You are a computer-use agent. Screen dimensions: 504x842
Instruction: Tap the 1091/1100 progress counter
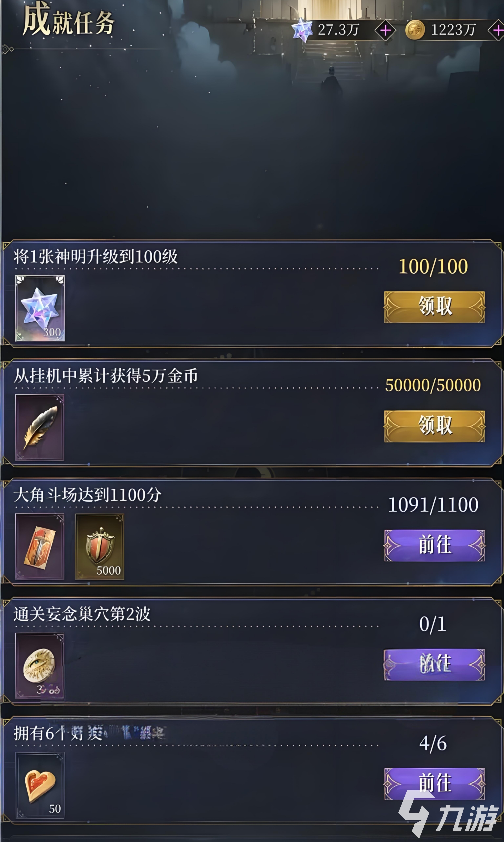coord(433,505)
